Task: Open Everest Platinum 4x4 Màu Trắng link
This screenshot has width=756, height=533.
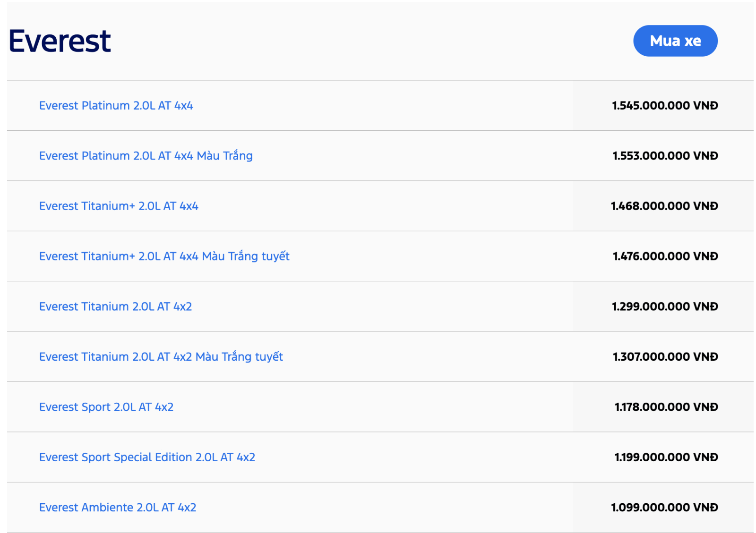Action: (146, 156)
